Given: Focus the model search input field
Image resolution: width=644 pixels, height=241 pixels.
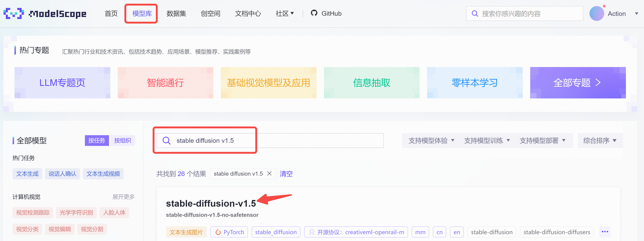Looking at the screenshot, I should pos(270,141).
